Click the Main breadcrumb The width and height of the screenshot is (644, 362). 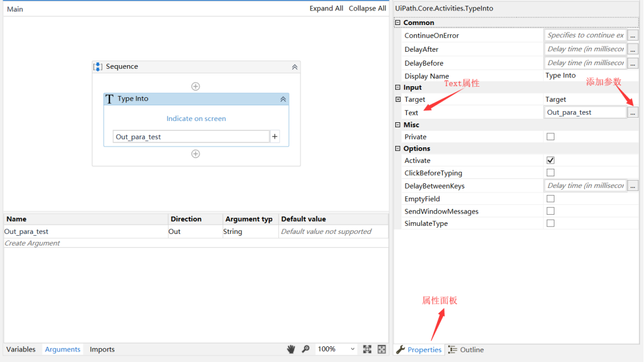(15, 9)
